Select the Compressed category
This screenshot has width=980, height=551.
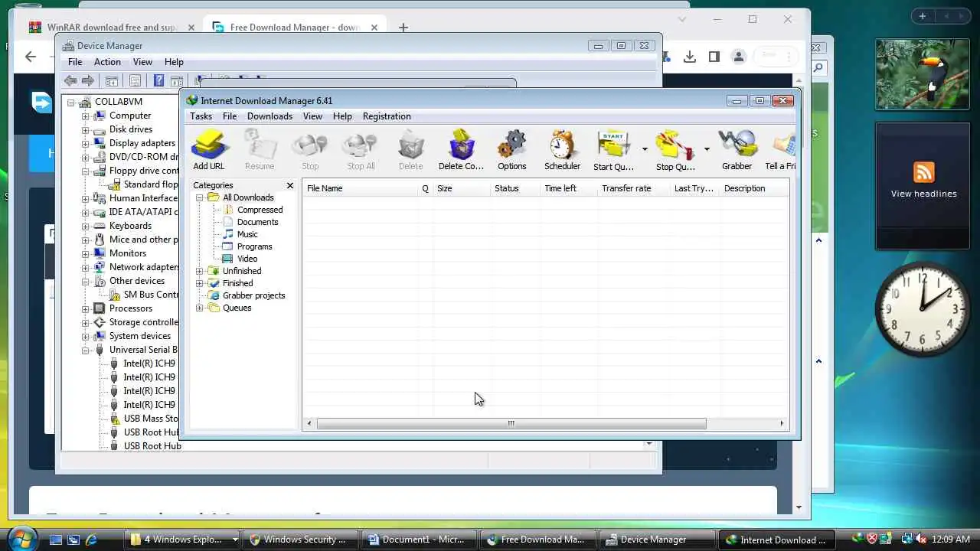tap(260, 210)
